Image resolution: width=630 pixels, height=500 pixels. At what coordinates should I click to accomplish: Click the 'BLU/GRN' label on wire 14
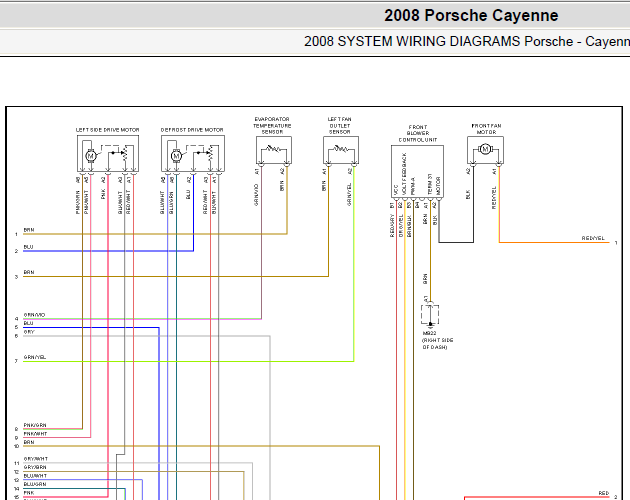[x=35, y=484]
